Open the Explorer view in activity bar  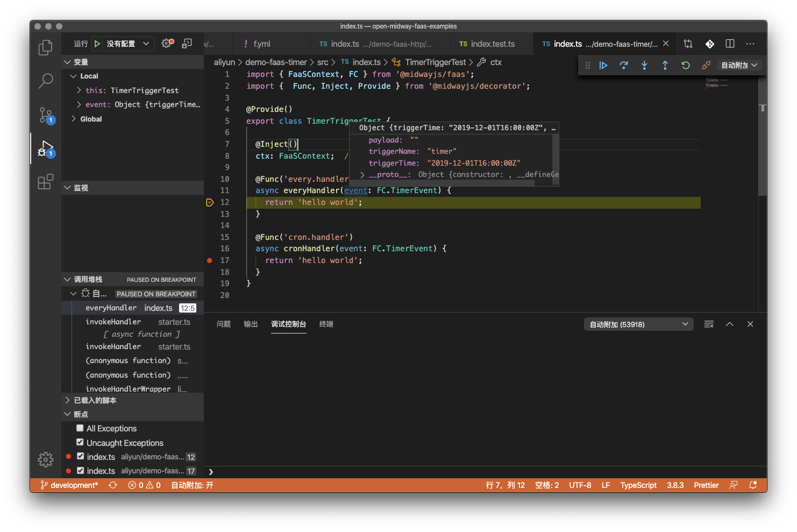coord(46,48)
